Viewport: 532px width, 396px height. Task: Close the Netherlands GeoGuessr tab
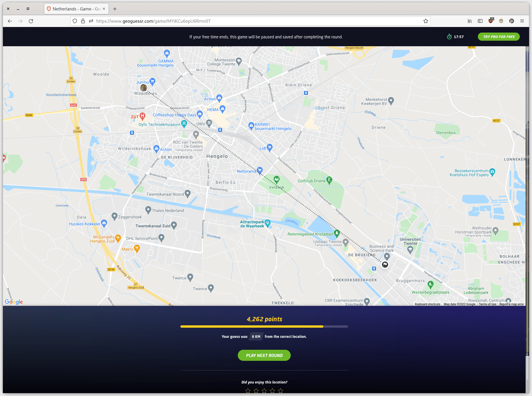(104, 9)
